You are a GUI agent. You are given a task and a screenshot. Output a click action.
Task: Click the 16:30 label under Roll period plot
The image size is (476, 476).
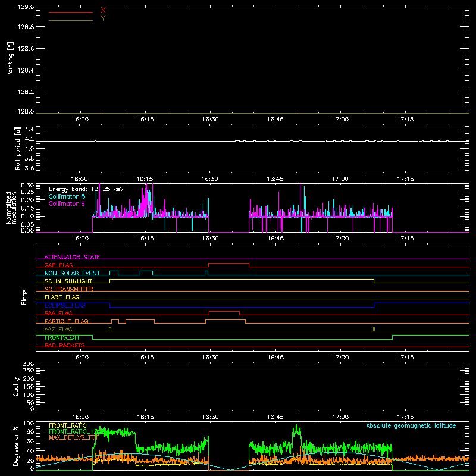coord(210,179)
